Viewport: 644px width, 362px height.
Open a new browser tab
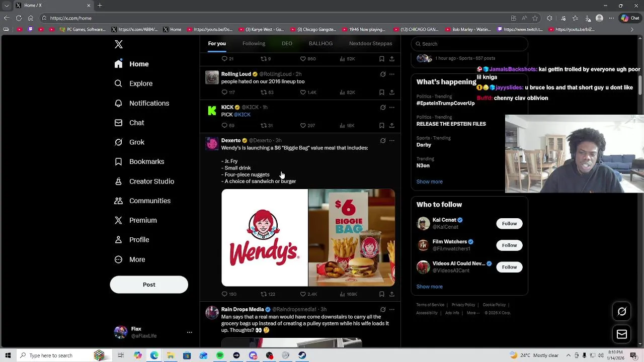[x=100, y=6]
